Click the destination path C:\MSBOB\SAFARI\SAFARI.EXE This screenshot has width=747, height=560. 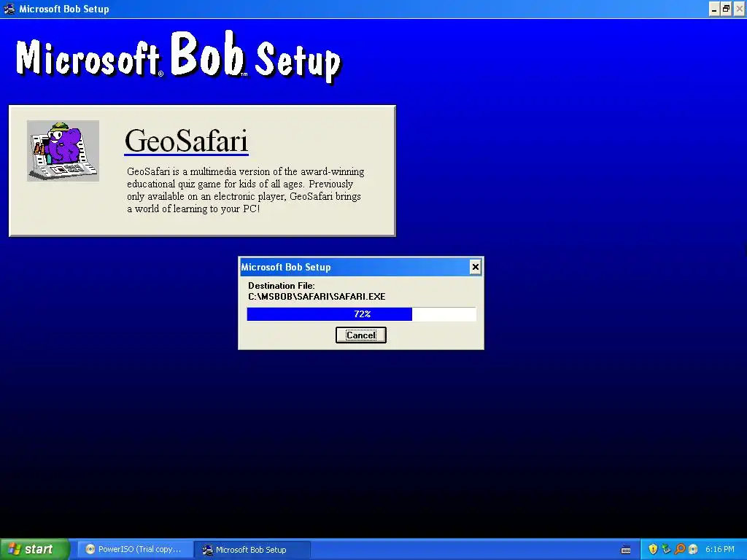point(317,296)
